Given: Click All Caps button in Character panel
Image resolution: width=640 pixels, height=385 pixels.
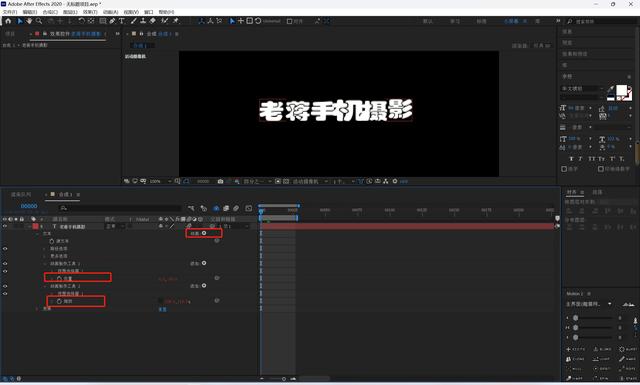Looking at the screenshot, I should [x=591, y=158].
